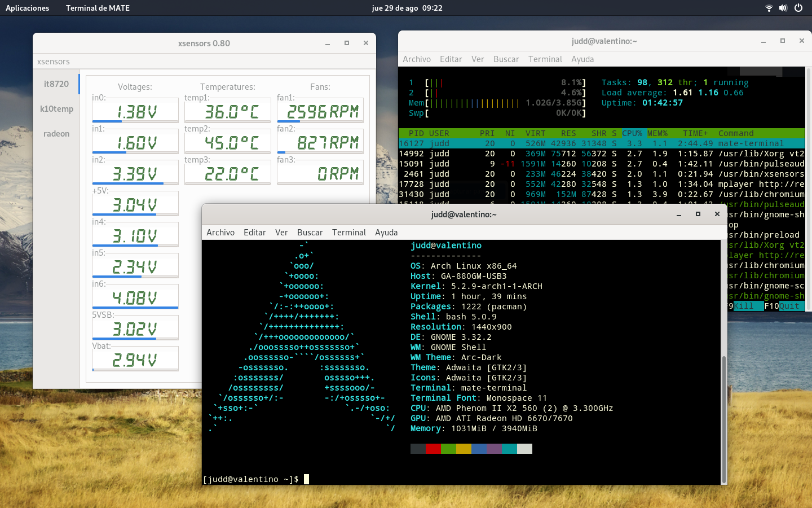The width and height of the screenshot is (812, 508).
Task: Open Ver menu in htop terminal
Action: pyautogui.click(x=478, y=59)
